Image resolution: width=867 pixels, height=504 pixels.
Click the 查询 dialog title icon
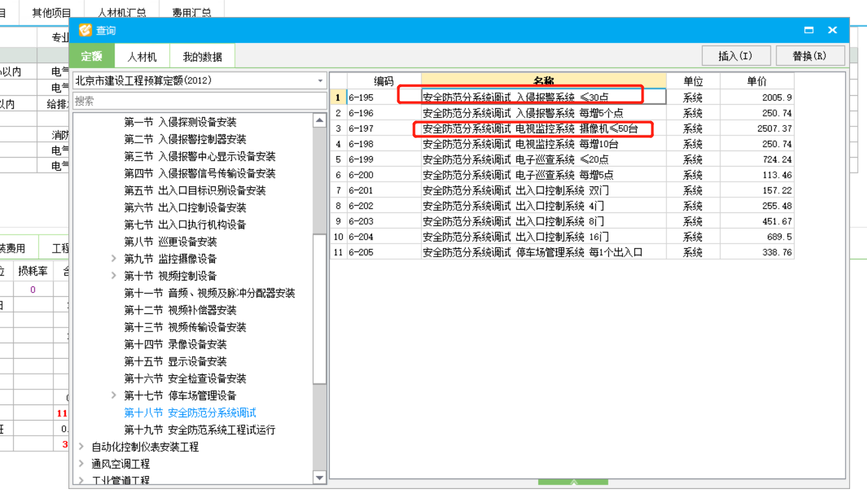pyautogui.click(x=85, y=30)
